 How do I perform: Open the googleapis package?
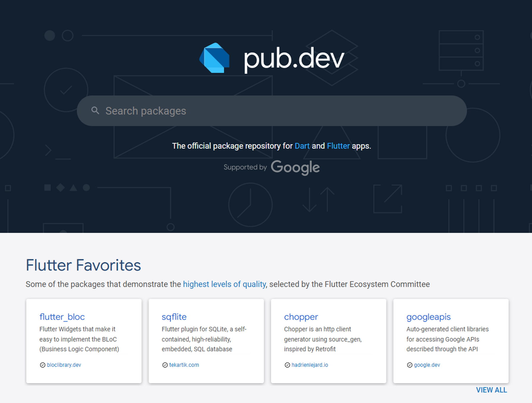(x=429, y=317)
